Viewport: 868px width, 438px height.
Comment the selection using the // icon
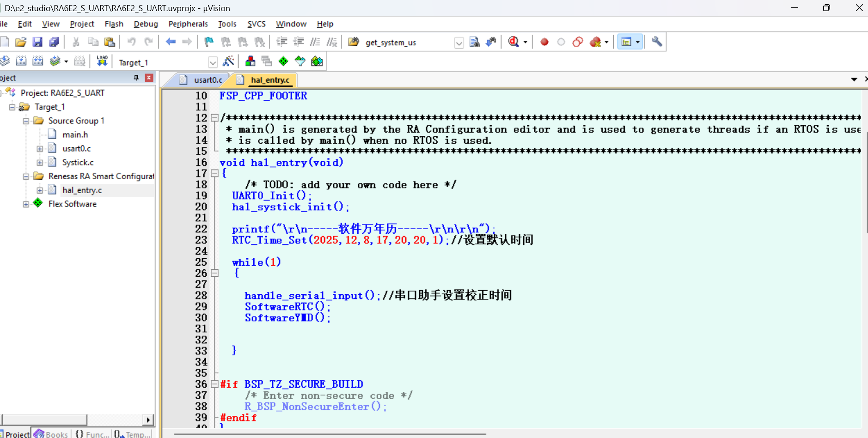pyautogui.click(x=315, y=42)
